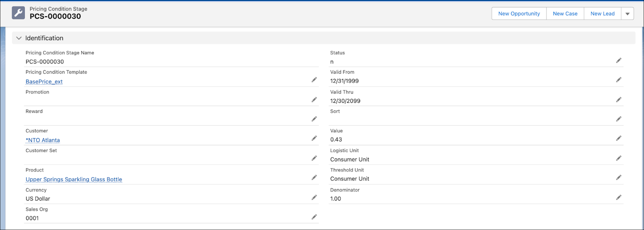
Task: Edit Denominator using its pencil icon
Action: [x=619, y=197]
